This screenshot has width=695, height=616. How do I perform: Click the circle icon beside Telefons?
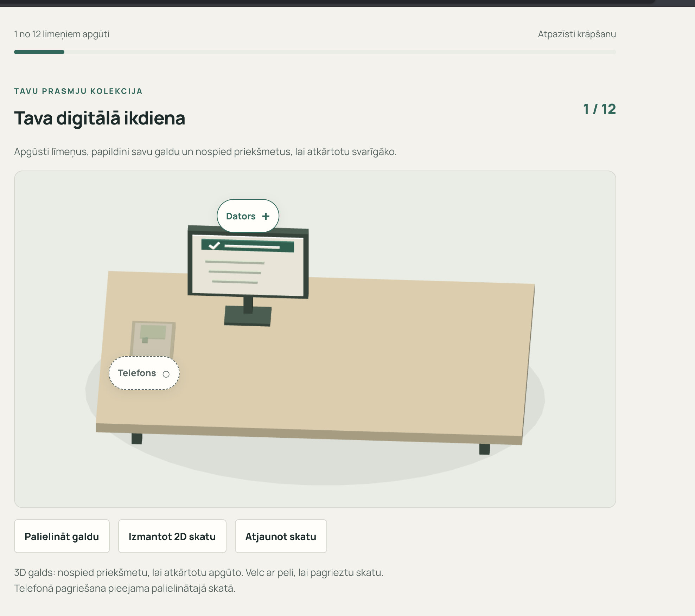[166, 374]
